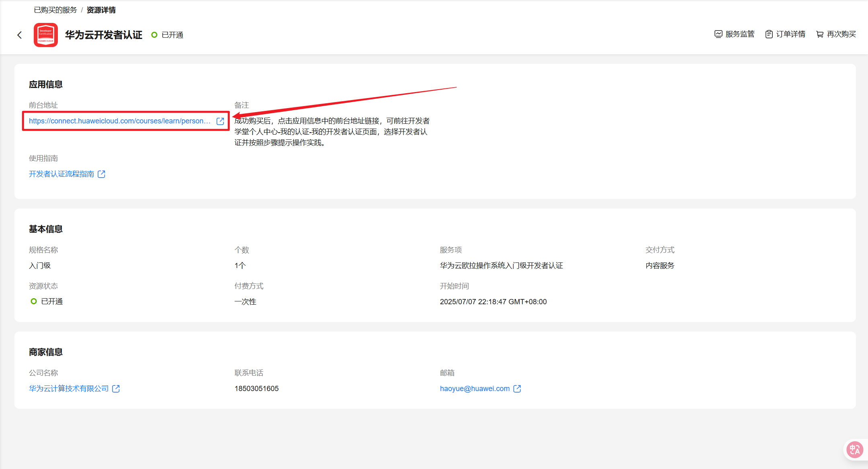The width and height of the screenshot is (868, 469).
Task: Click the 华为云开发者认证 page title
Action: pyautogui.click(x=104, y=35)
